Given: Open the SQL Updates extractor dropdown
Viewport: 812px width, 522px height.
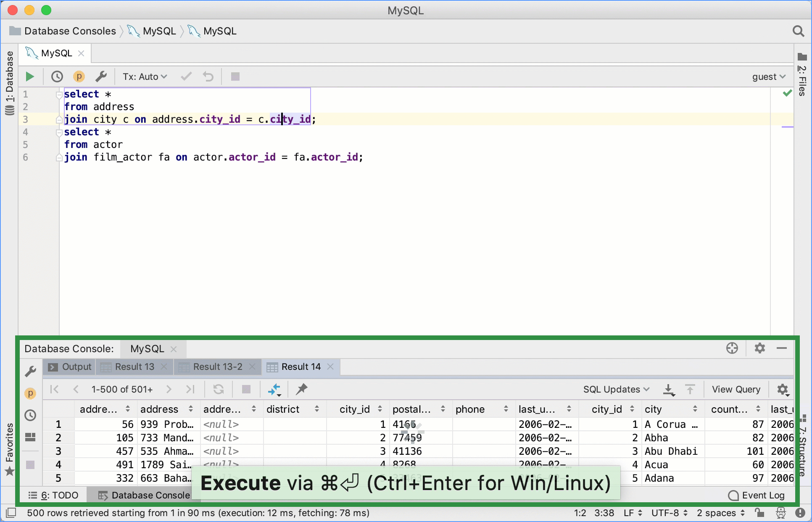Looking at the screenshot, I should pyautogui.click(x=616, y=389).
